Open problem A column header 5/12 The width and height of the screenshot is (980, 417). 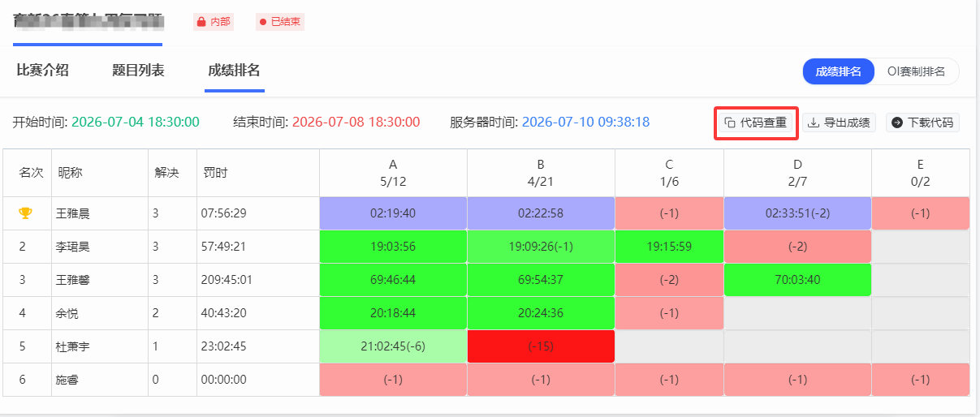click(x=393, y=173)
